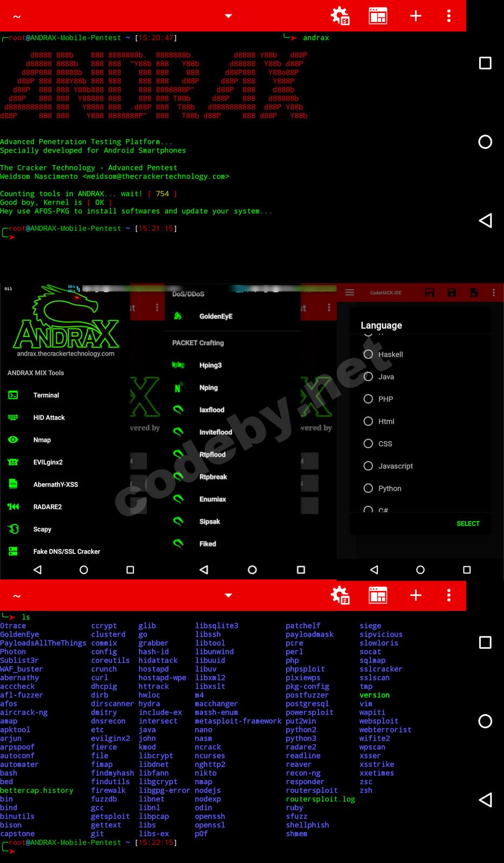This screenshot has height=863, width=504.
Task: Choose Iaxflood from PACKET Crafting list
Action: (211, 410)
